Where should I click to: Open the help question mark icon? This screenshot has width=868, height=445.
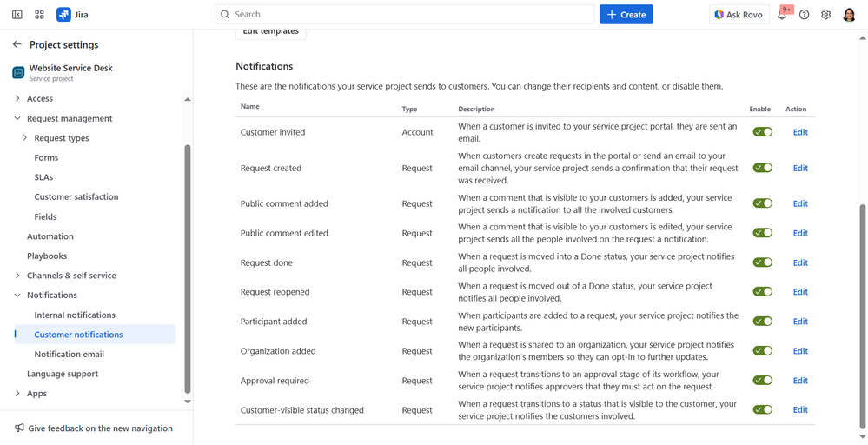[x=805, y=15]
